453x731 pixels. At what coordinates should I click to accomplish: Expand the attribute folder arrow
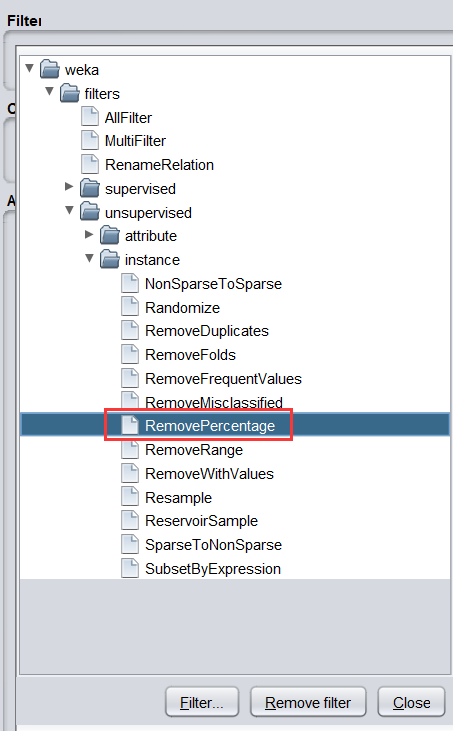coord(89,234)
